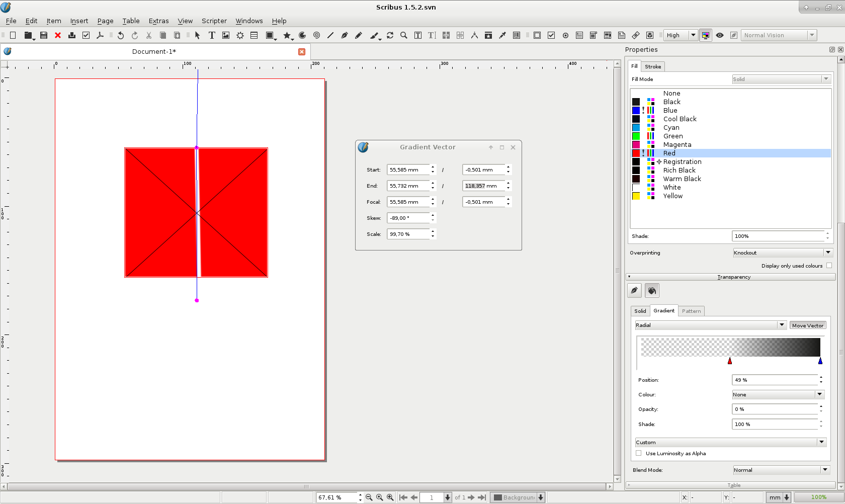Enable Display only used colours checkbox
This screenshot has width=845, height=504.
point(829,266)
